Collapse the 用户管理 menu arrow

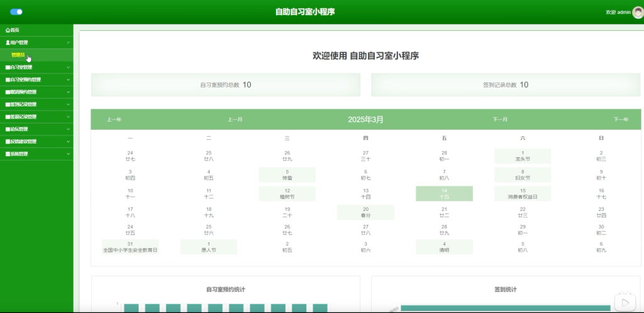[68, 42]
